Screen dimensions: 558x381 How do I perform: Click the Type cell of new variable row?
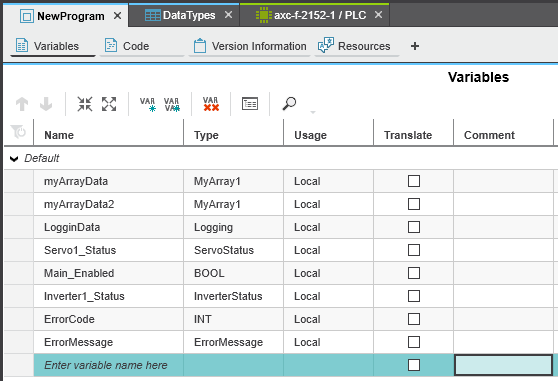click(233, 365)
